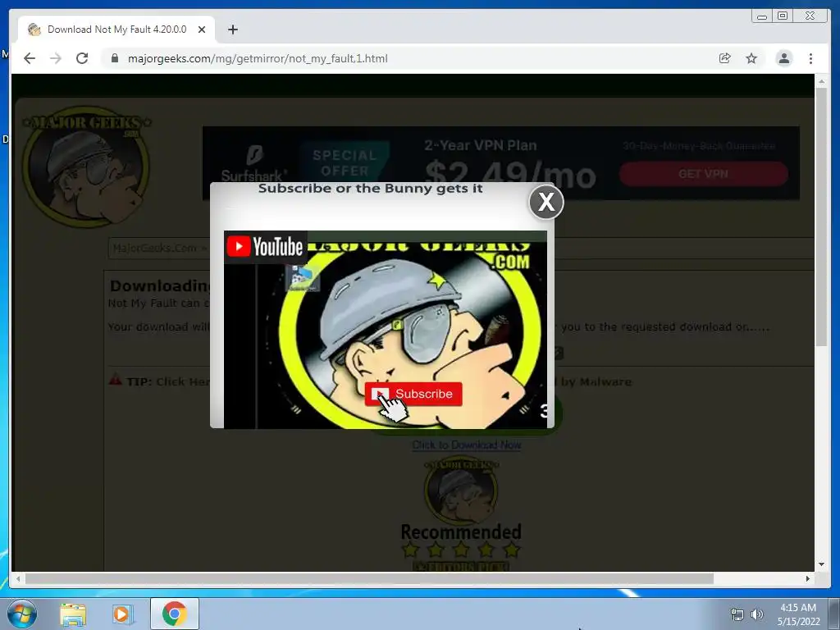Image resolution: width=840 pixels, height=630 pixels.
Task: Click the red Subscribe button in video
Action: pos(413,394)
